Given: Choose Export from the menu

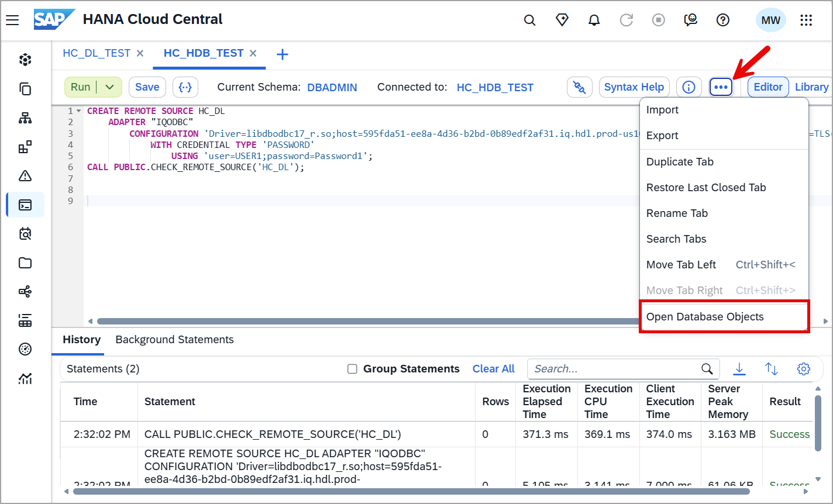Looking at the screenshot, I should (724, 136).
